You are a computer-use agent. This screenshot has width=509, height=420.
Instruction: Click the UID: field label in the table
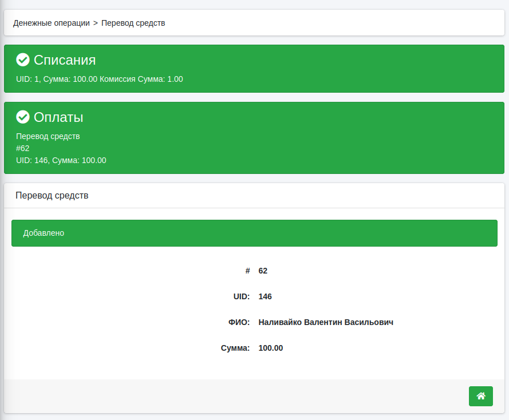tap(241, 296)
